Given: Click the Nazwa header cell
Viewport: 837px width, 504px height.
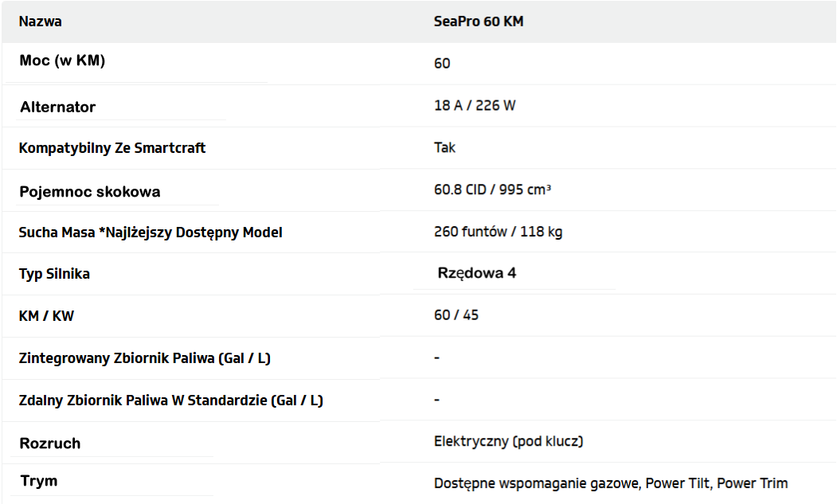Looking at the screenshot, I should 41,21.
